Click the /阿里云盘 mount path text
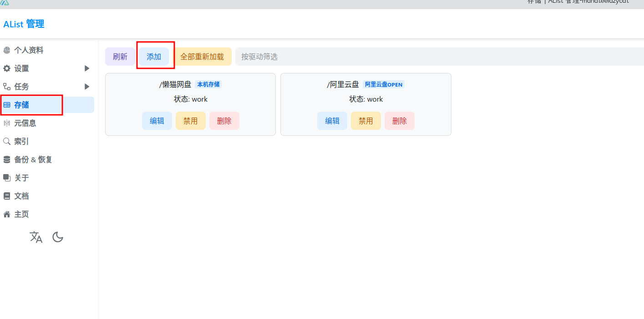Image resolution: width=644 pixels, height=319 pixels. click(x=343, y=84)
